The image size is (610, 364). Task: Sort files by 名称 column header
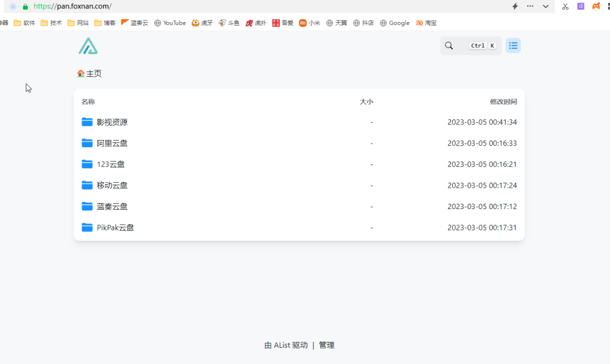[88, 102]
